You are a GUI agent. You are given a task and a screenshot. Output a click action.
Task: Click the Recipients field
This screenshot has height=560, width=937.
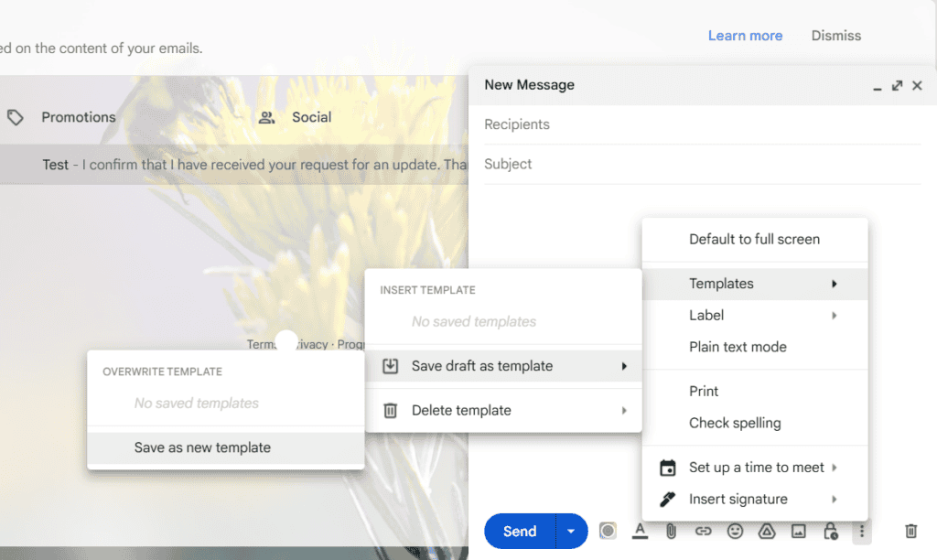517,124
